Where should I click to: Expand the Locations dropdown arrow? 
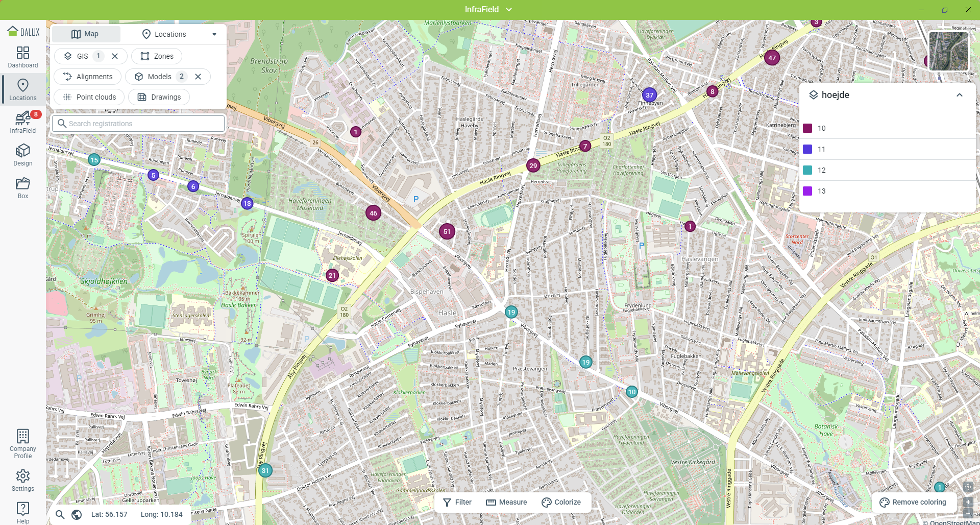click(214, 34)
